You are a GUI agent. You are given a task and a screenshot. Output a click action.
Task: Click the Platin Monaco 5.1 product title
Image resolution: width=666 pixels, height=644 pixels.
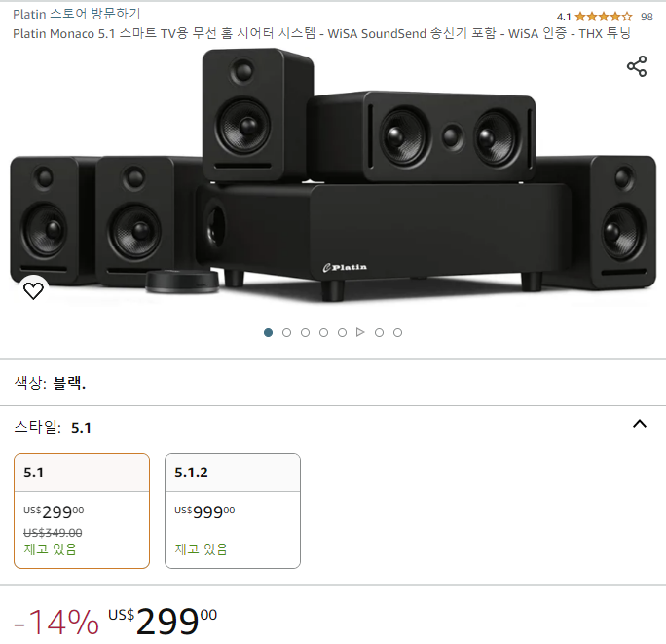tap(321, 33)
